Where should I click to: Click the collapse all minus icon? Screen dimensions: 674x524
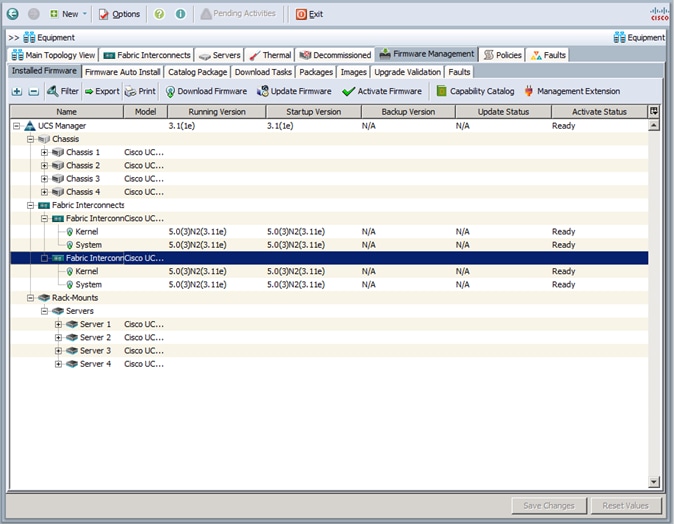point(34,91)
